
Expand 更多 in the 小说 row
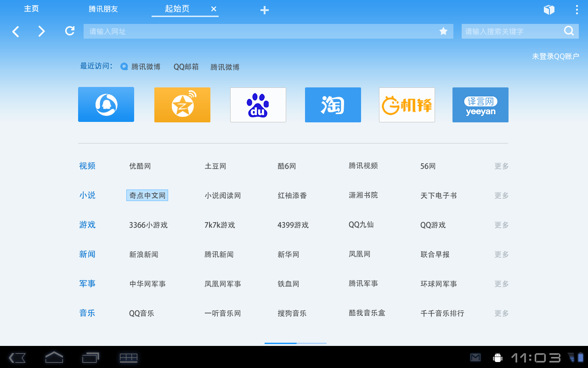[502, 195]
